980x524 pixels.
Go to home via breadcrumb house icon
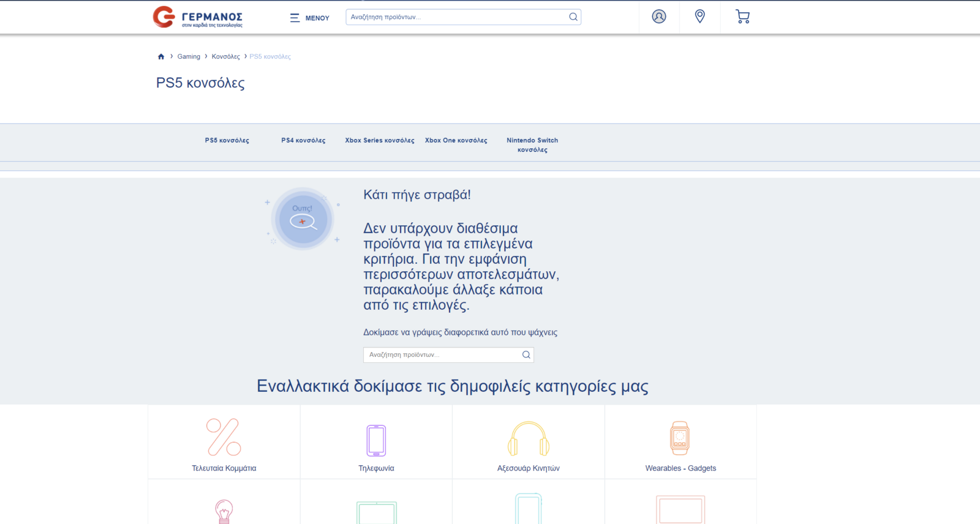pyautogui.click(x=161, y=56)
